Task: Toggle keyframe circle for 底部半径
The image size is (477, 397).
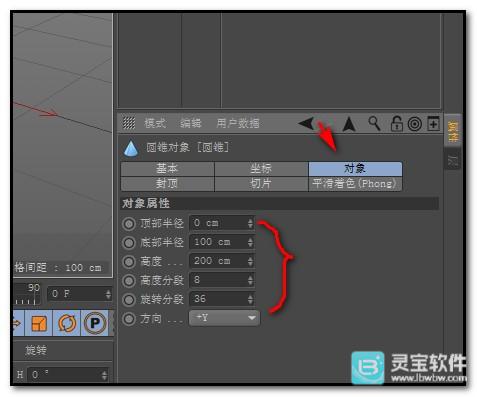Action: pyautogui.click(x=129, y=243)
